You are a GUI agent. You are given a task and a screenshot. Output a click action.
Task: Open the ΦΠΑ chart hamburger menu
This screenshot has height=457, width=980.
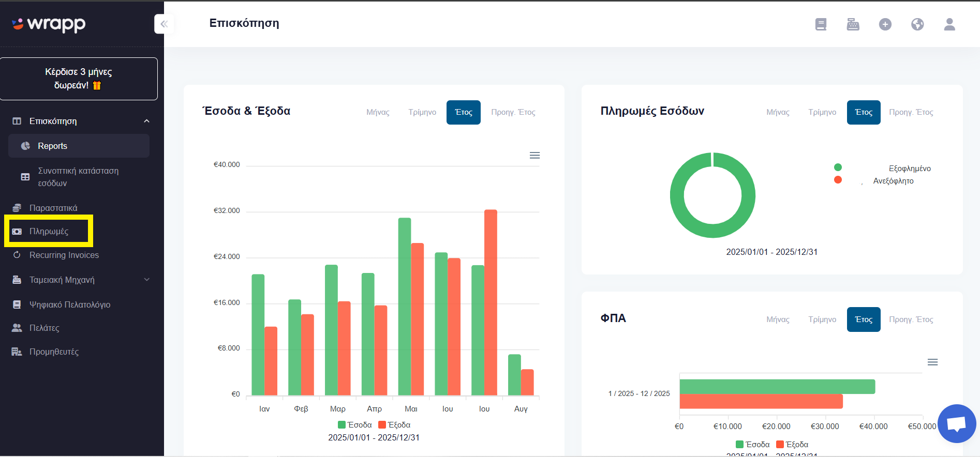coord(932,362)
